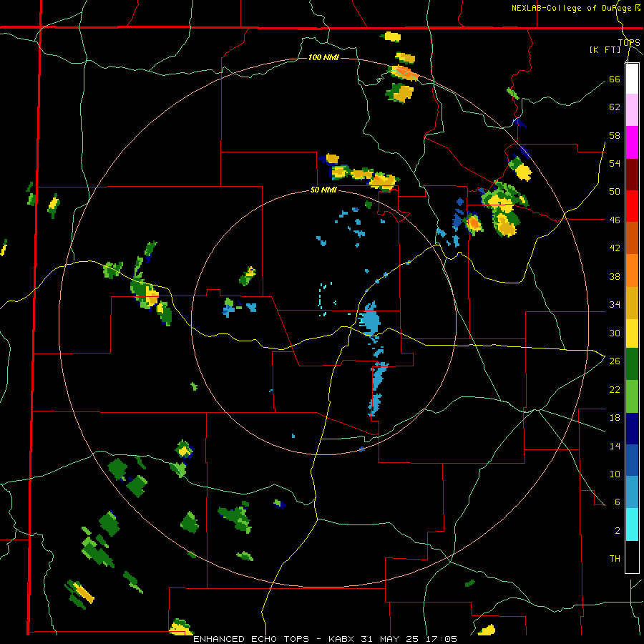Click the 50 NMI range ring label
The height and width of the screenshot is (644, 644).
click(323, 190)
